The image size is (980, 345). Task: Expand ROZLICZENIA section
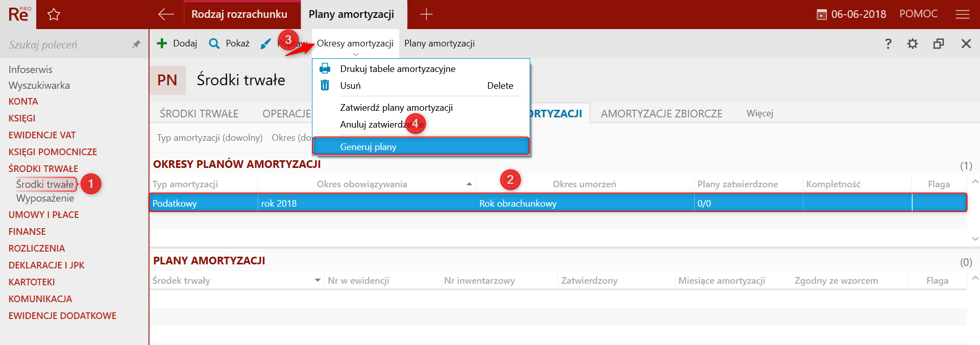pos(36,249)
